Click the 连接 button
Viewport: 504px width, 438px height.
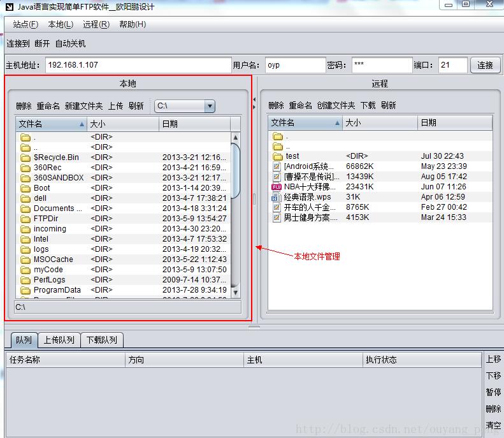[x=485, y=65]
